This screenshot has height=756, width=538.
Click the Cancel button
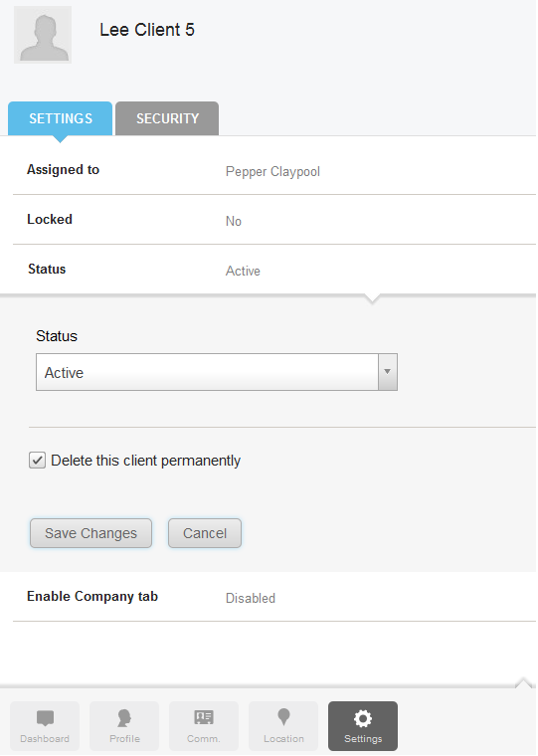205,533
